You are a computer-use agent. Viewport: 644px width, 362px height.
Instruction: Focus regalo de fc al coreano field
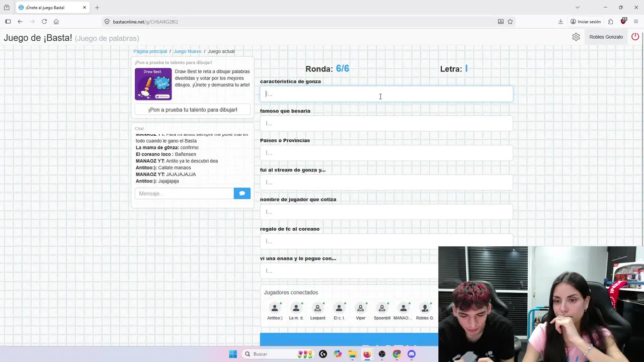[386, 241]
